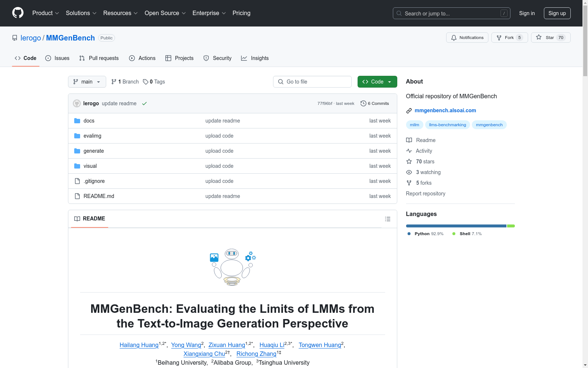This screenshot has width=588, height=368.
Task: Click the robot logo image in README
Action: coord(232,267)
